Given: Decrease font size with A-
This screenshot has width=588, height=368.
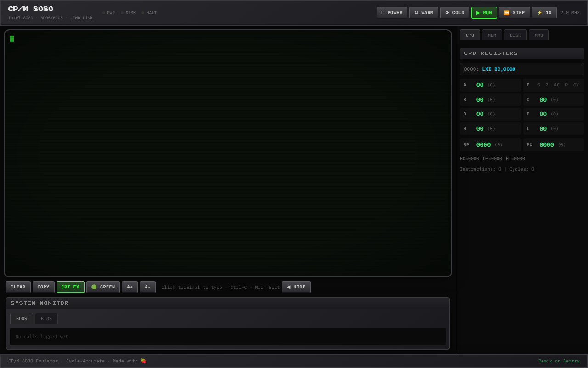Looking at the screenshot, I should [x=147, y=287].
